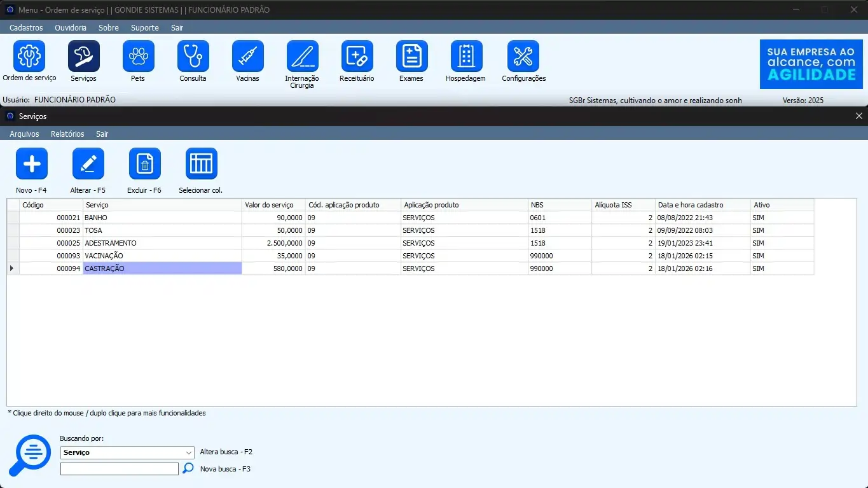Open Selecionar col. column chooser
This screenshot has width=868, height=488.
click(201, 164)
